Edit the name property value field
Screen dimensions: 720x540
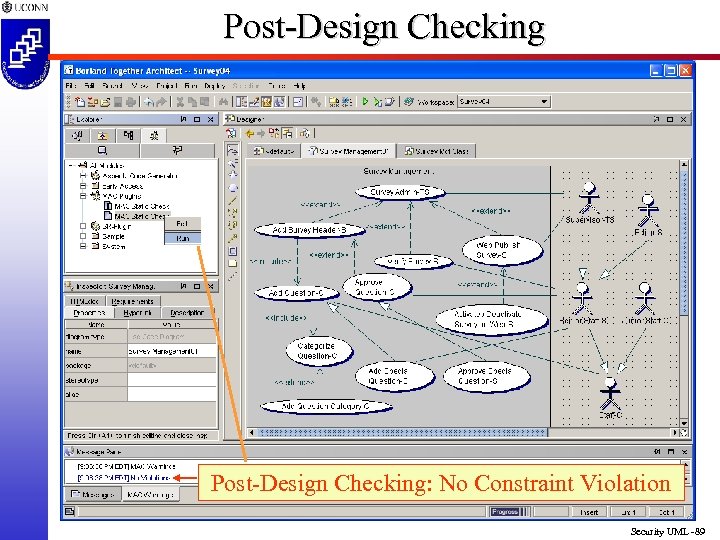172,351
